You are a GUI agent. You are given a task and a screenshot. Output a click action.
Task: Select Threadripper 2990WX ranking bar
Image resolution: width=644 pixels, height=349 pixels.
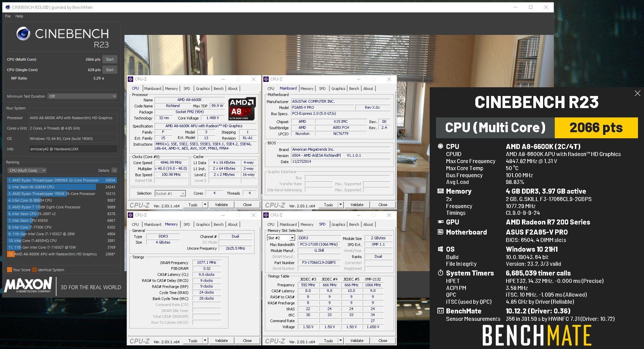click(x=62, y=180)
